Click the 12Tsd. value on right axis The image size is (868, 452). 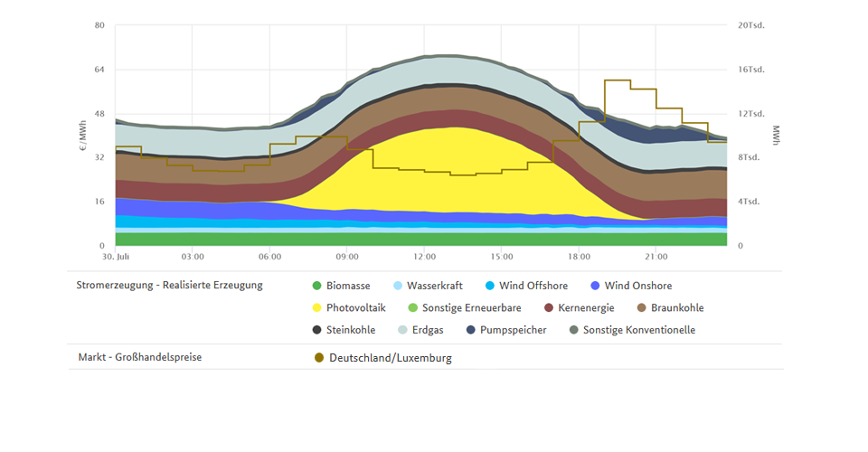click(751, 114)
